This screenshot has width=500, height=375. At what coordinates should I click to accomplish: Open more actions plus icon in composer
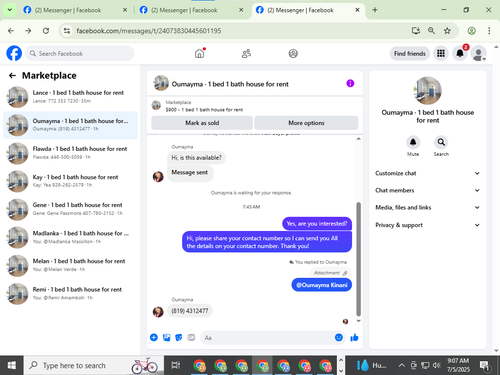(x=154, y=337)
